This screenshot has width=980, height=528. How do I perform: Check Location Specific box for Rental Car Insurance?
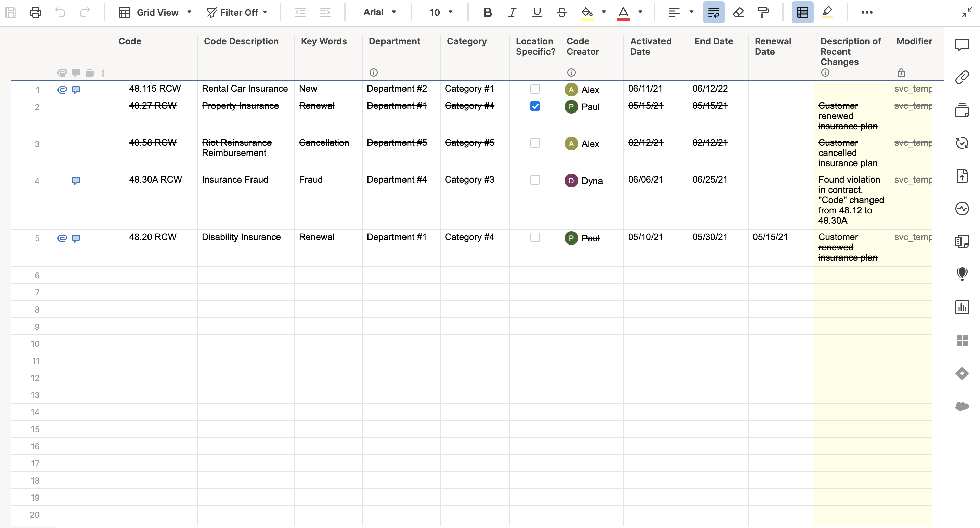click(535, 89)
